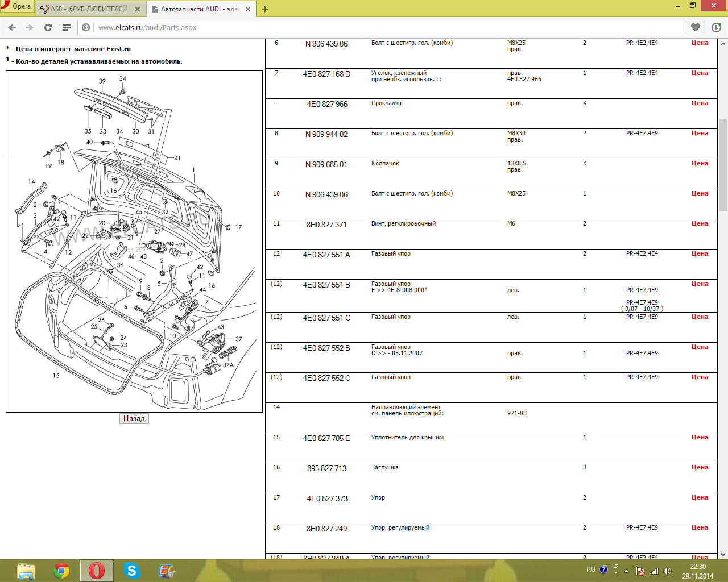Show hidden system tray icons
The image size is (728, 582).
[x=627, y=571]
